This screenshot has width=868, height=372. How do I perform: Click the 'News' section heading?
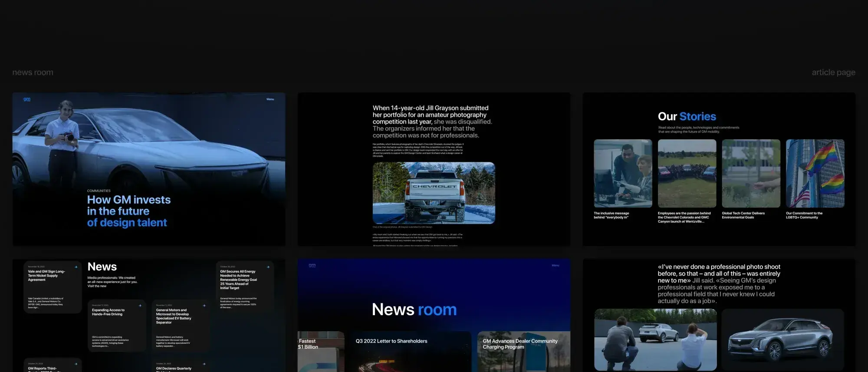[x=102, y=267]
